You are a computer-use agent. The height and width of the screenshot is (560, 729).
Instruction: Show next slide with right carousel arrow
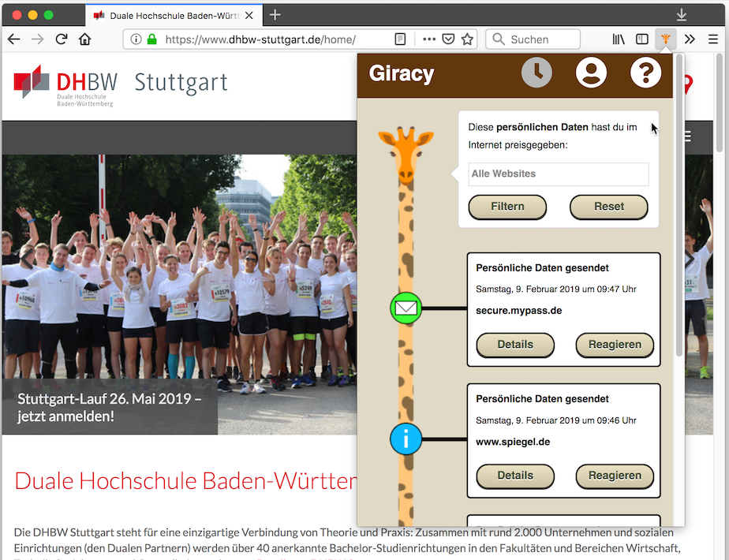690,259
